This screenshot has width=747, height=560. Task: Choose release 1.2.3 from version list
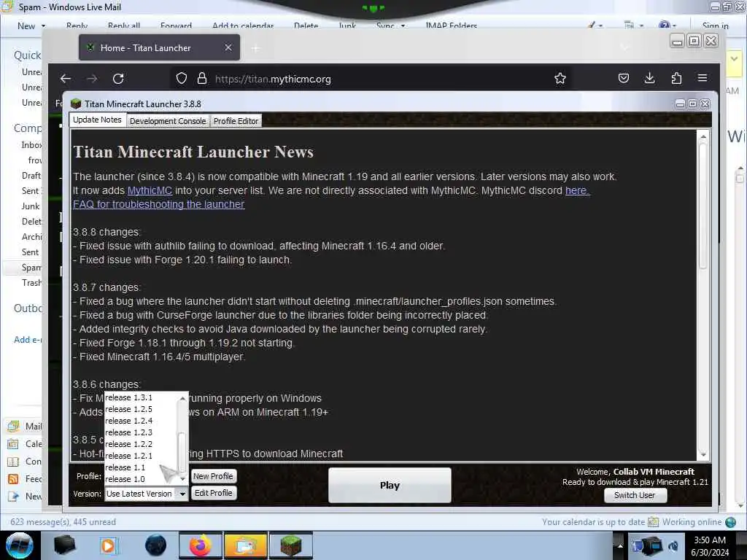pyautogui.click(x=141, y=432)
